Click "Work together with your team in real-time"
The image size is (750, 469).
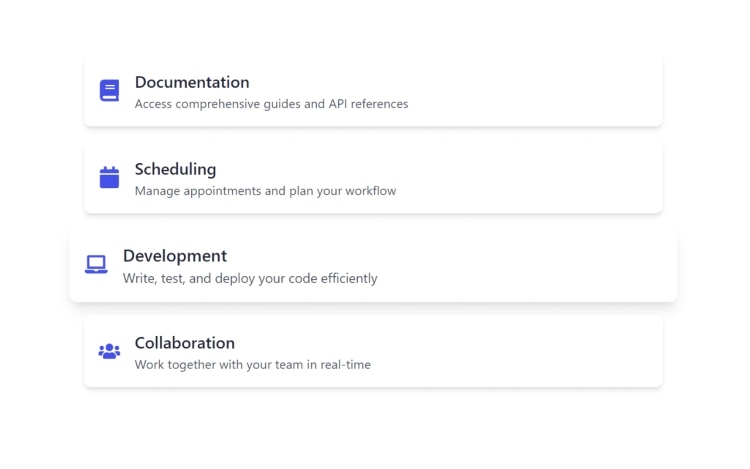[x=253, y=364]
